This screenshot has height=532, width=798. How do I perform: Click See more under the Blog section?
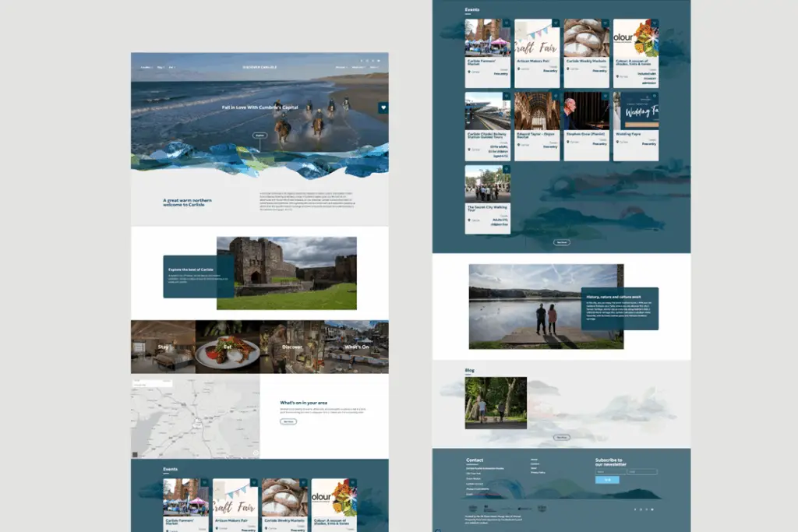tap(562, 438)
